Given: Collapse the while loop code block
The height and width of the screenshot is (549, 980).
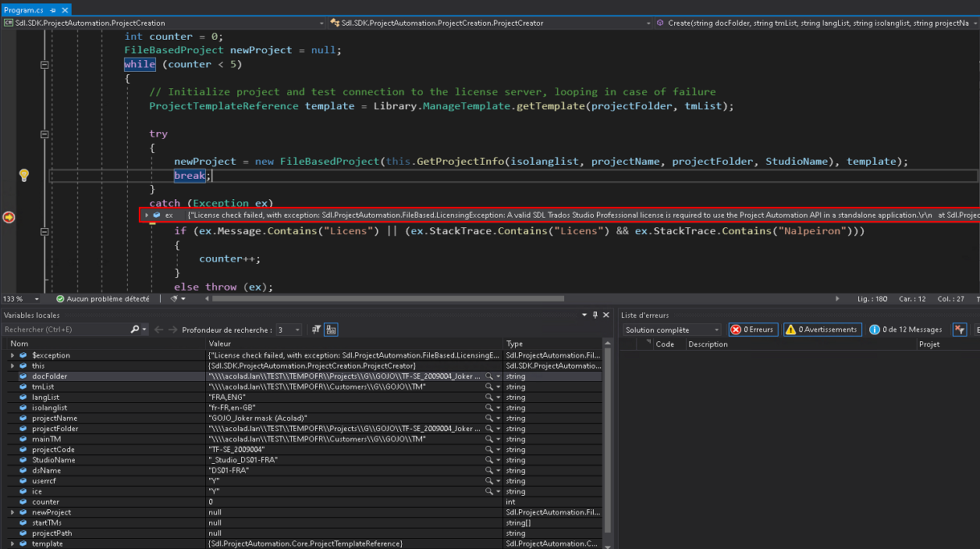Looking at the screenshot, I should coord(44,65).
